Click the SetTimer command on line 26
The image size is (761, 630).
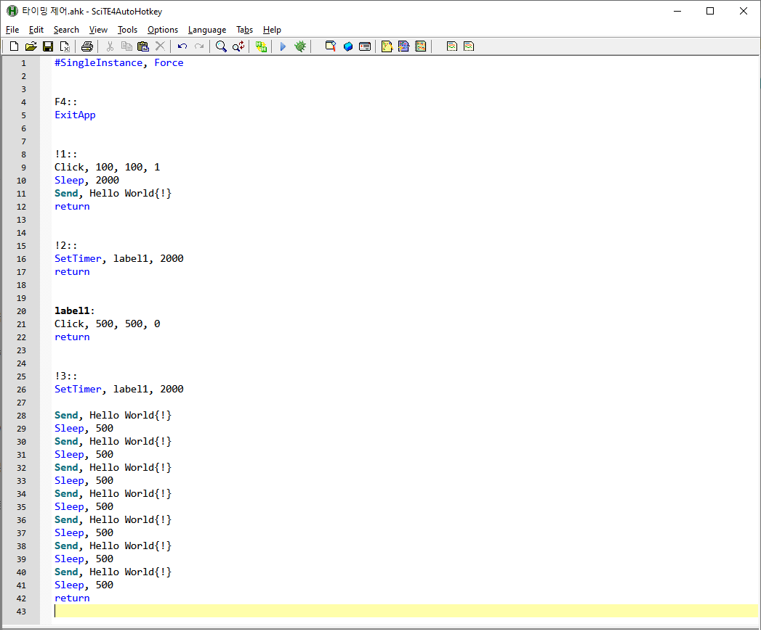[78, 389]
